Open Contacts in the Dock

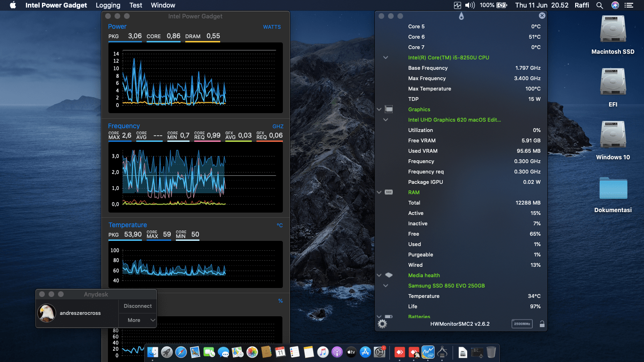tap(266, 352)
